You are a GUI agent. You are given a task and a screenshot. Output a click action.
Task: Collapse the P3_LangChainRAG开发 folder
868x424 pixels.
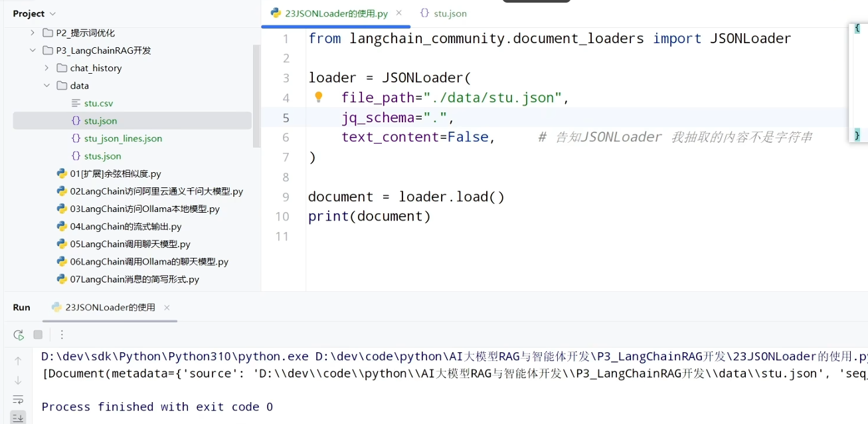click(x=32, y=51)
